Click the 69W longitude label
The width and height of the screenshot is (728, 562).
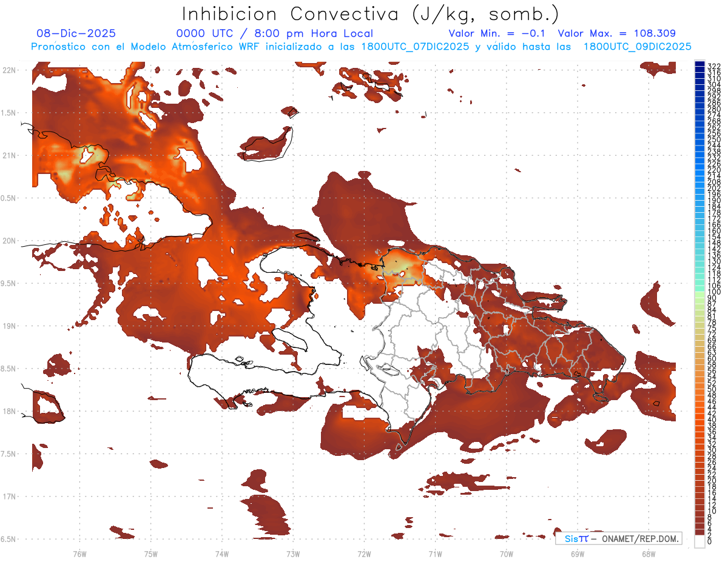(x=578, y=554)
